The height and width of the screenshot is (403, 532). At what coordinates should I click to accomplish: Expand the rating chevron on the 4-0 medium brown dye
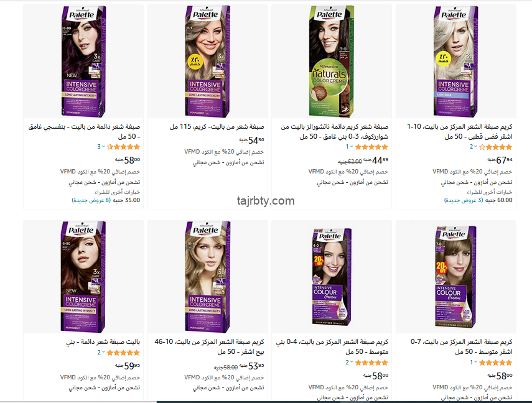coord(352,363)
